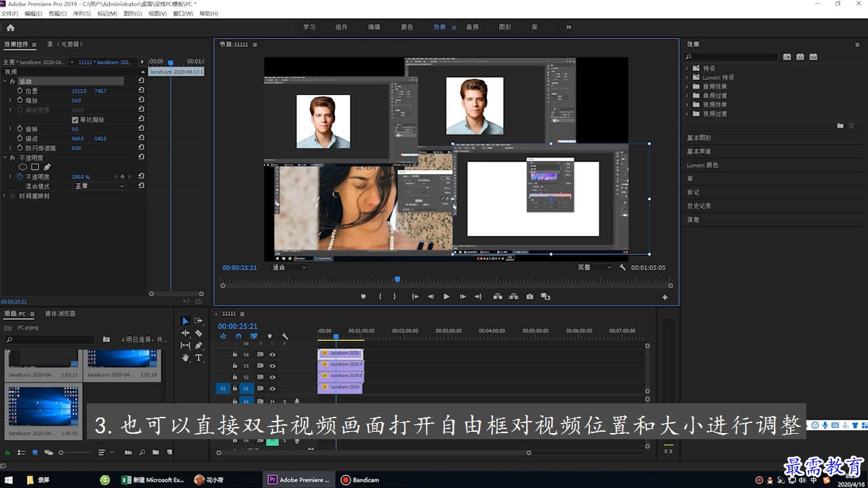
Task: Toggle V3 track visibility eye
Action: tap(273, 365)
